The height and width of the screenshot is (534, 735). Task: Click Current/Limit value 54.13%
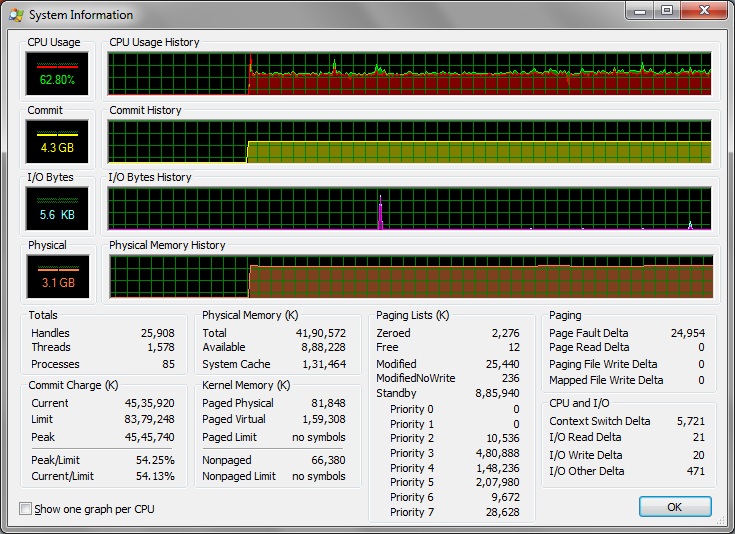[155, 476]
